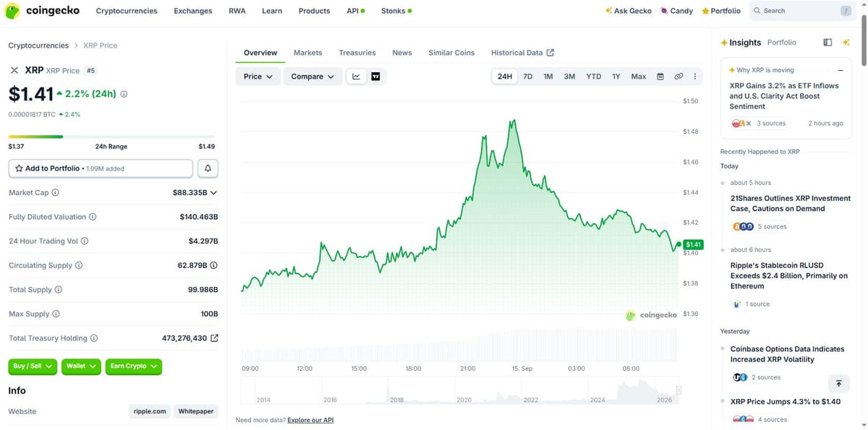Select the 24H time range
This screenshot has width=868, height=430.
coord(505,77)
